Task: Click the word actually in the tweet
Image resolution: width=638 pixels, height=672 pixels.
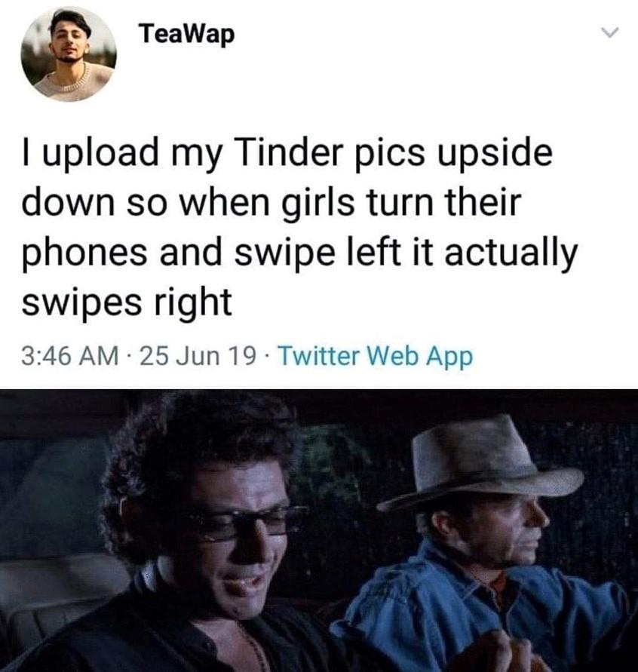Action: (511, 252)
